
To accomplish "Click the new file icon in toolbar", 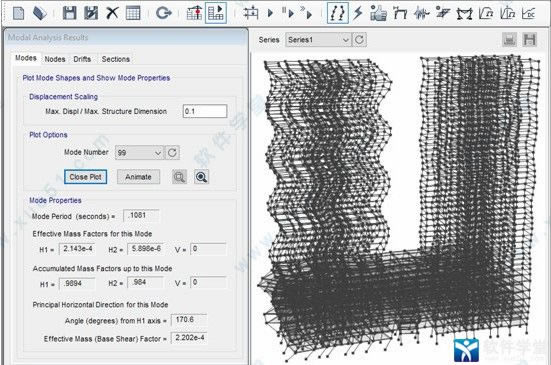I will pos(19,13).
